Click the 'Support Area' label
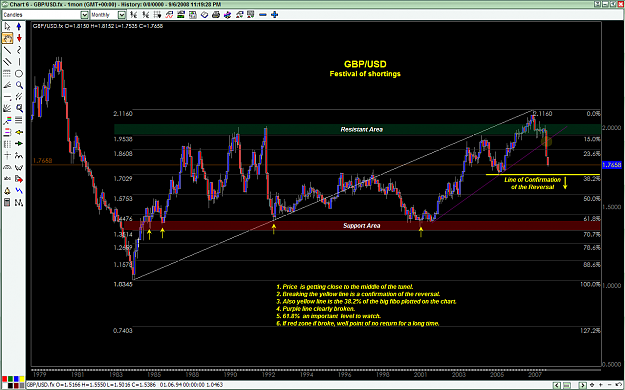 pyautogui.click(x=362, y=226)
